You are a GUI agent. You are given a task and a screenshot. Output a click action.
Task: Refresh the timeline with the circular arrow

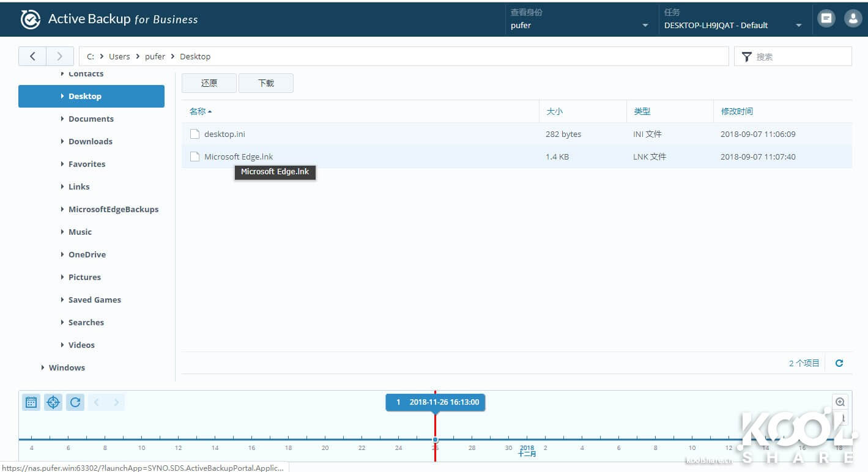[75, 402]
